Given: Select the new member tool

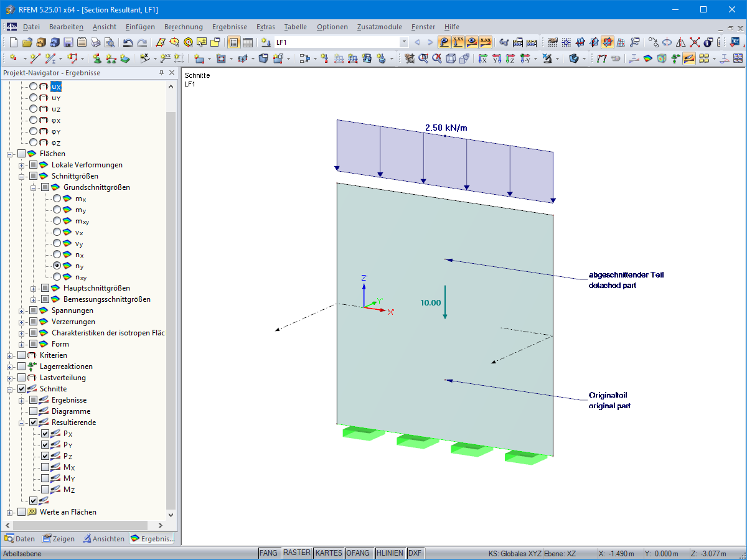Looking at the screenshot, I should tap(50, 58).
